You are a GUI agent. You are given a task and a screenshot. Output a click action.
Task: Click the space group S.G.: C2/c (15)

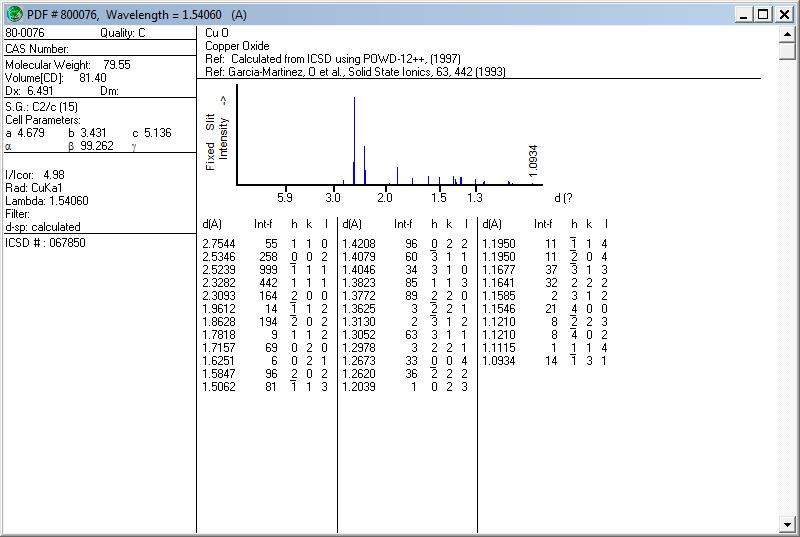41,107
